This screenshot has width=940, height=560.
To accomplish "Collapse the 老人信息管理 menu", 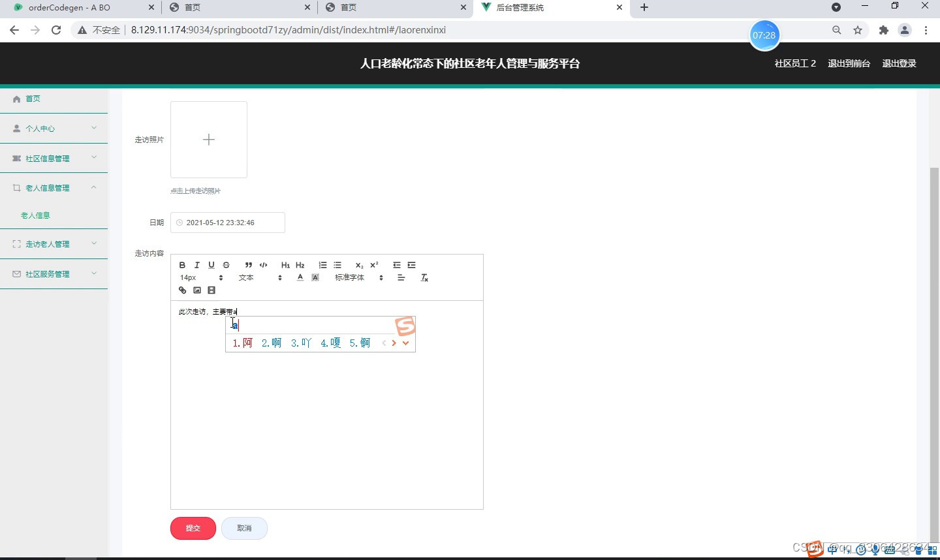I will (54, 188).
